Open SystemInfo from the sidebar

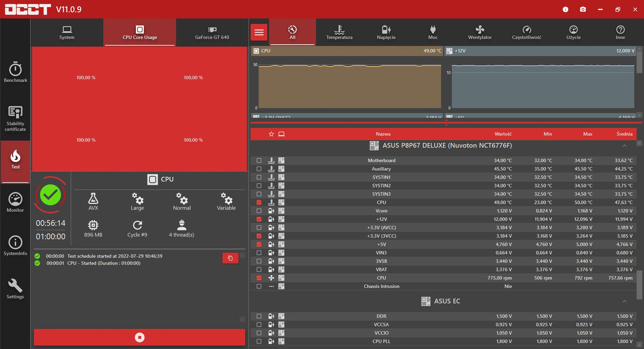click(x=15, y=246)
